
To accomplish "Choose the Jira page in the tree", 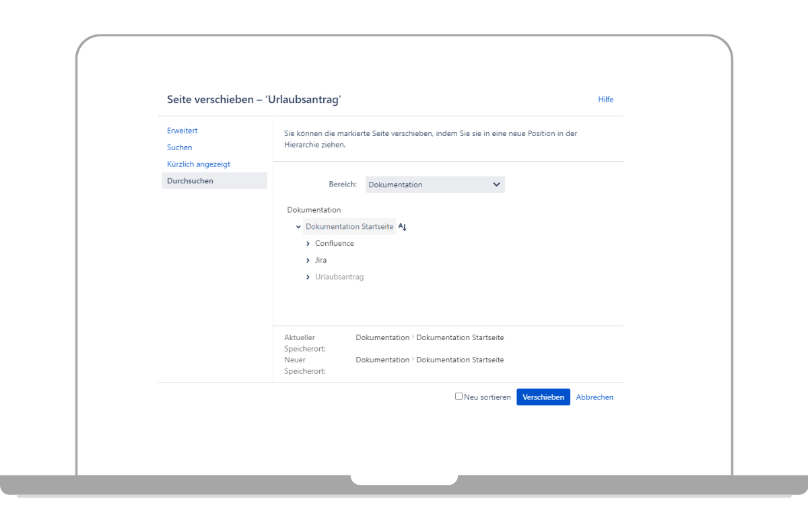I will coord(321,261).
